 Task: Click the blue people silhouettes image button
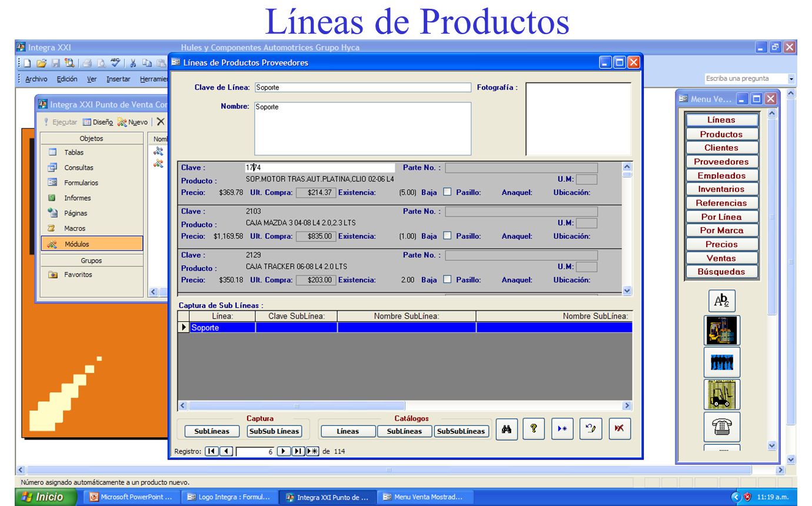coord(722,362)
